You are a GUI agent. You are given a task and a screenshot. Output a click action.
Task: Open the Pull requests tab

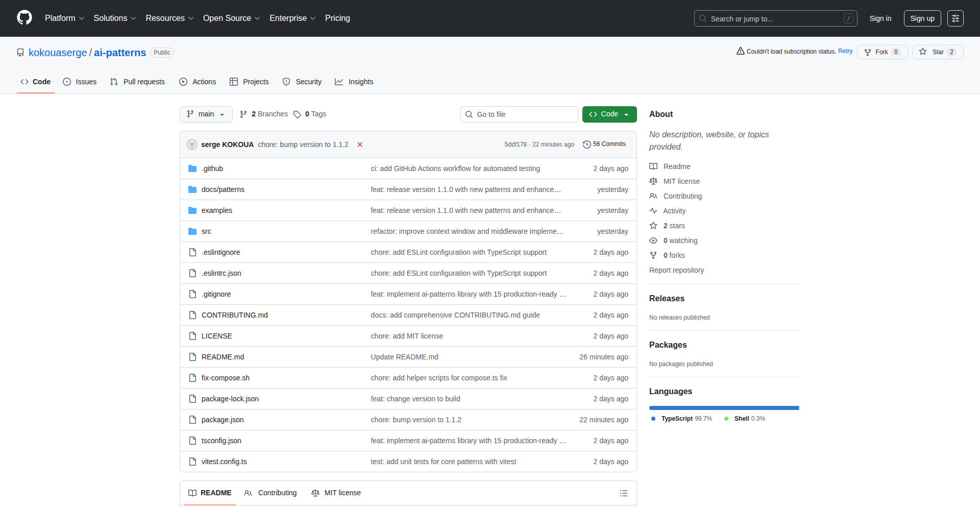[x=138, y=82]
